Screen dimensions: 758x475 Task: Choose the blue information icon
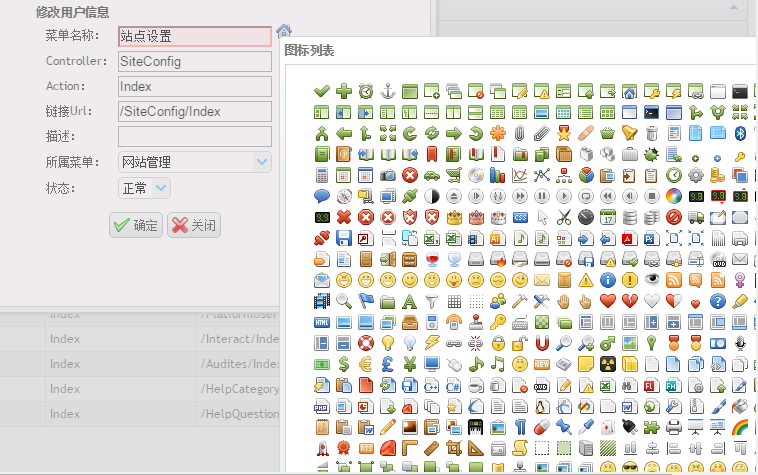point(608,280)
